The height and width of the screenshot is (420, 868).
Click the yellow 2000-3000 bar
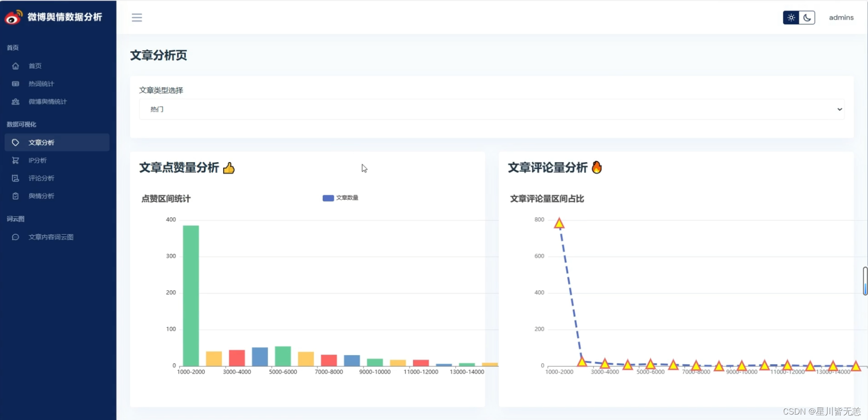point(214,359)
